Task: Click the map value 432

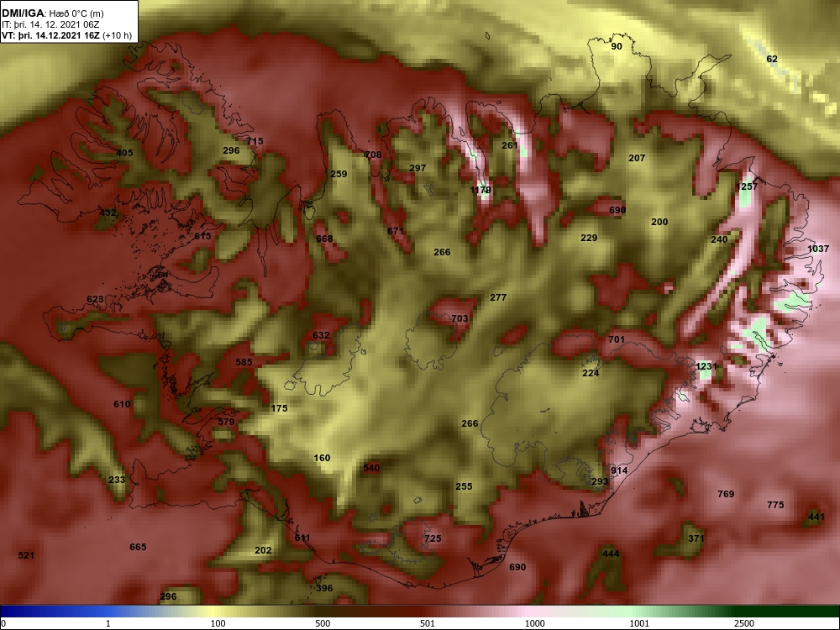Action: click(108, 213)
